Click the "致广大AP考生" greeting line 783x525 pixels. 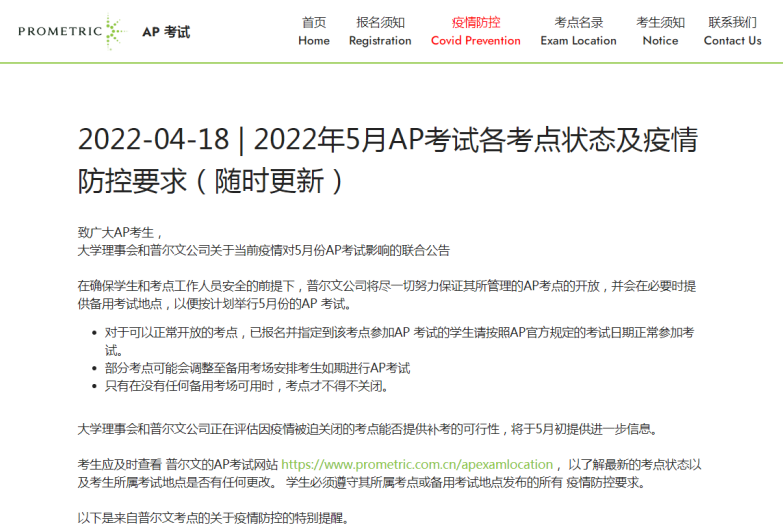click(x=119, y=232)
